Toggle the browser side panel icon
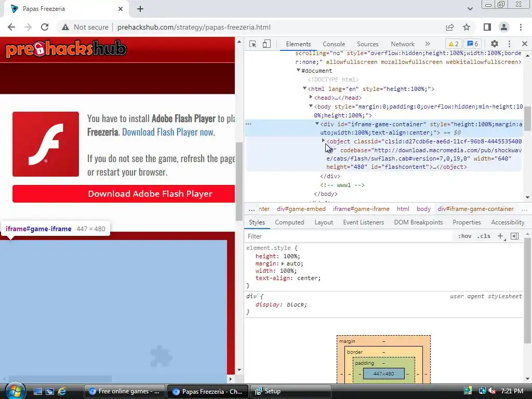This screenshot has height=399, width=532. point(487,27)
